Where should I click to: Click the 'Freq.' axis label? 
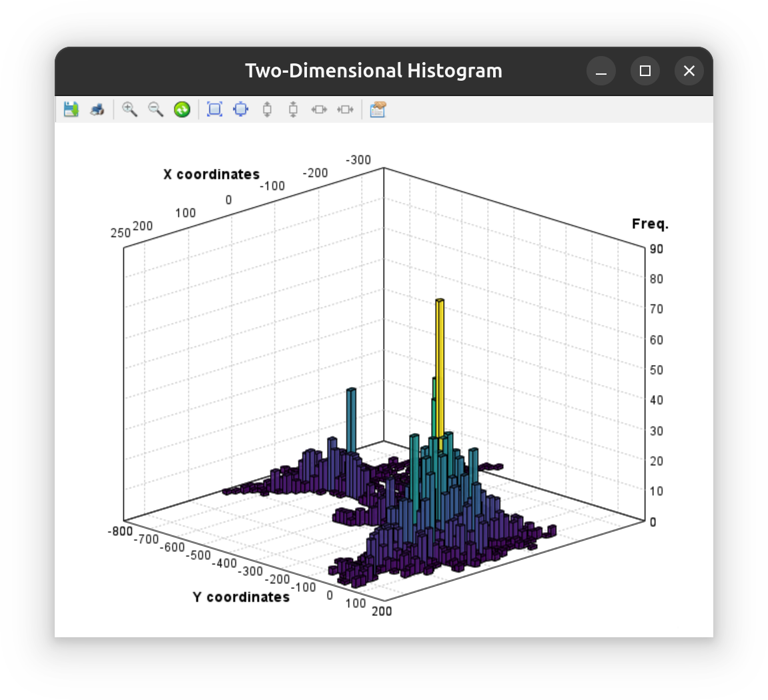click(650, 224)
